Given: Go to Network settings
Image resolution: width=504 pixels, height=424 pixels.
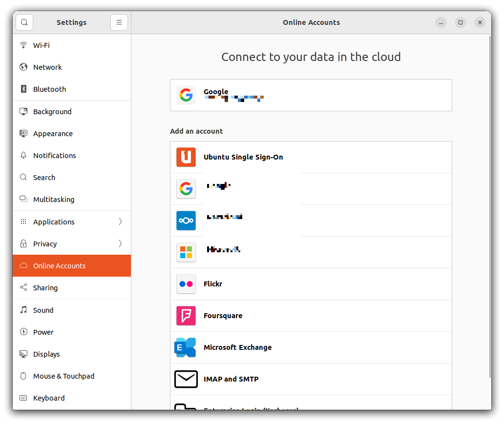Looking at the screenshot, I should (x=72, y=67).
